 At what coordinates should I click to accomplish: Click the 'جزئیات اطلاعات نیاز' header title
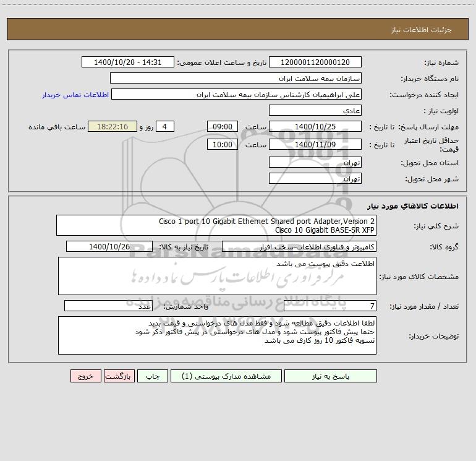click(x=422, y=30)
